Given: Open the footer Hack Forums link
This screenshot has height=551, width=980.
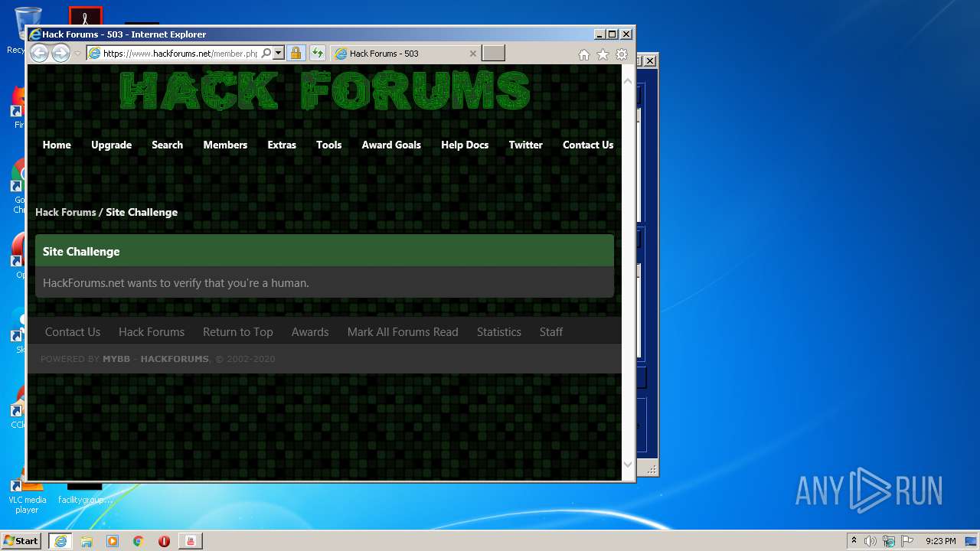Looking at the screenshot, I should pyautogui.click(x=152, y=331).
